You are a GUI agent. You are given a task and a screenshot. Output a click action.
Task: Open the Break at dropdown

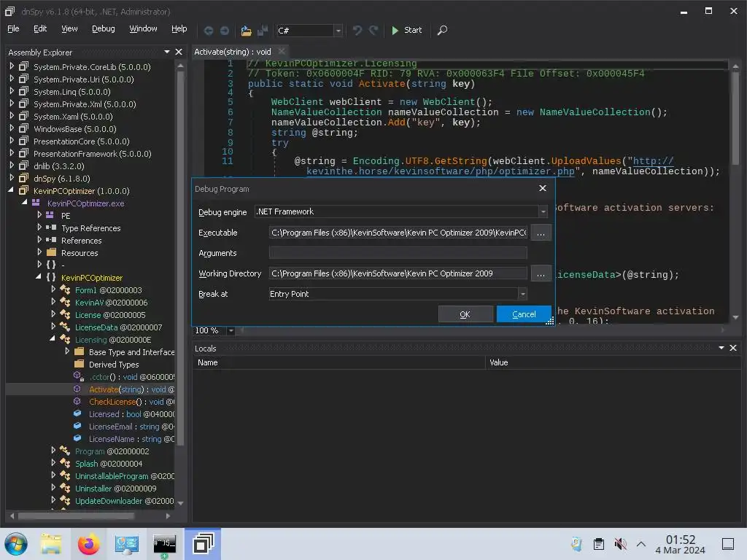[x=522, y=294]
